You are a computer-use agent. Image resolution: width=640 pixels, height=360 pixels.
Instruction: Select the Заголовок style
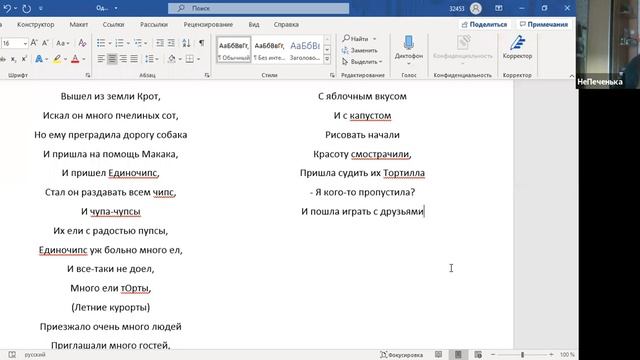tap(305, 50)
